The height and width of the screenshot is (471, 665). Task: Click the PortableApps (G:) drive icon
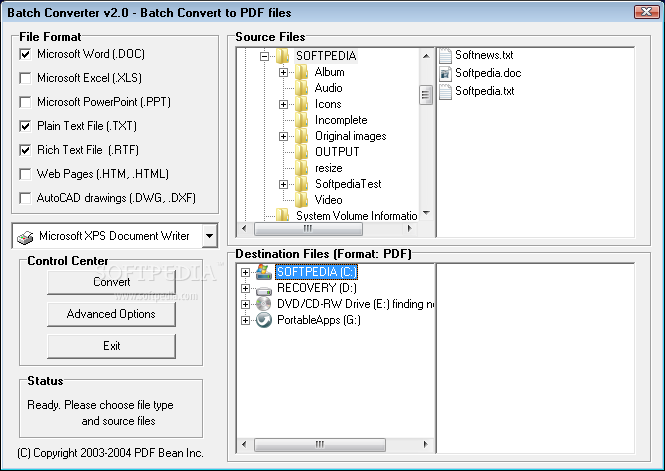[x=264, y=320]
